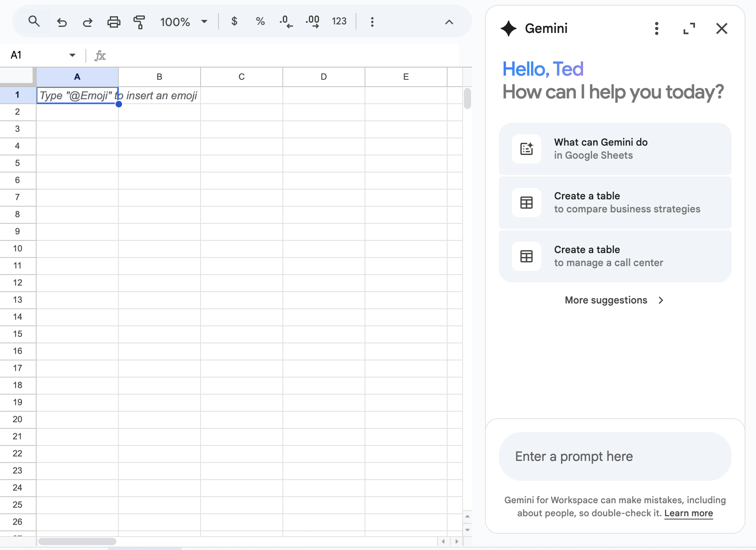This screenshot has width=756, height=550.
Task: Click the fill handle on cell A1
Action: click(119, 104)
